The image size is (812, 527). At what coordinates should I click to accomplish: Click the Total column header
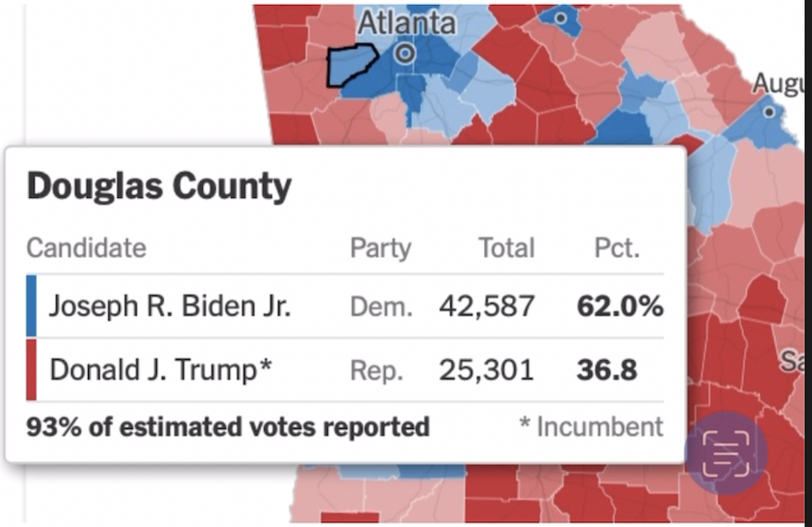coord(506,248)
